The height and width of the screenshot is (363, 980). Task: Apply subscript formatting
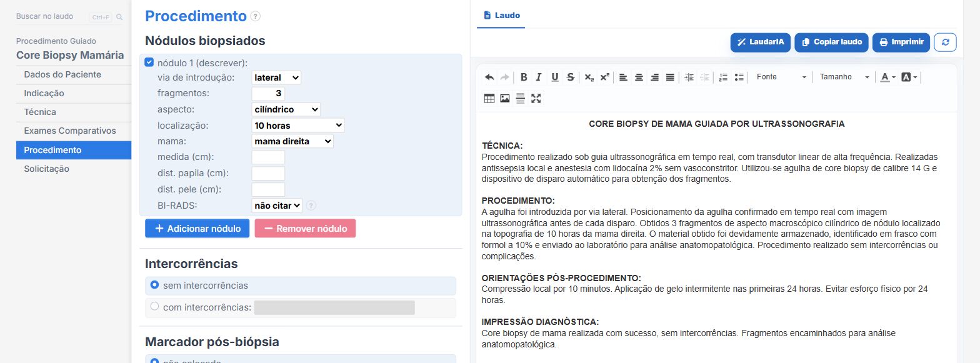[x=589, y=77]
